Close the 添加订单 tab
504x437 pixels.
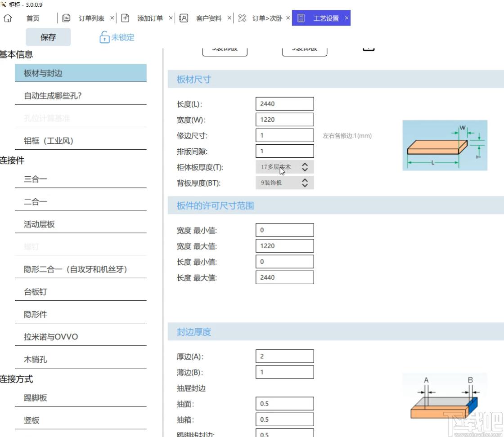point(171,18)
